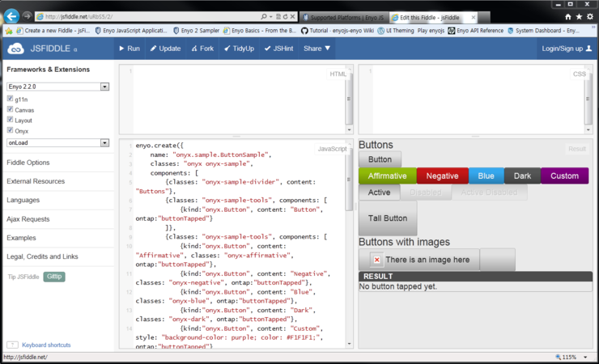Open Enyo Basics bookmark
The image size is (599, 364).
click(260, 31)
